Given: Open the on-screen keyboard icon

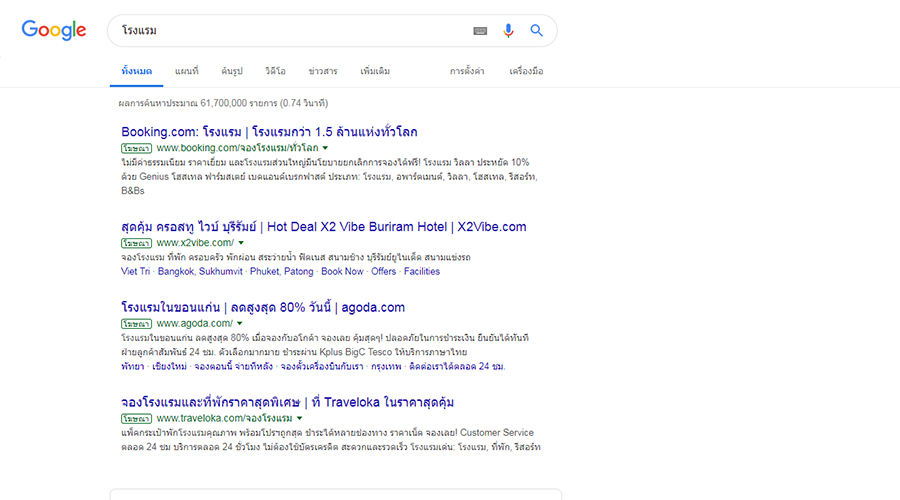Looking at the screenshot, I should click(x=480, y=31).
